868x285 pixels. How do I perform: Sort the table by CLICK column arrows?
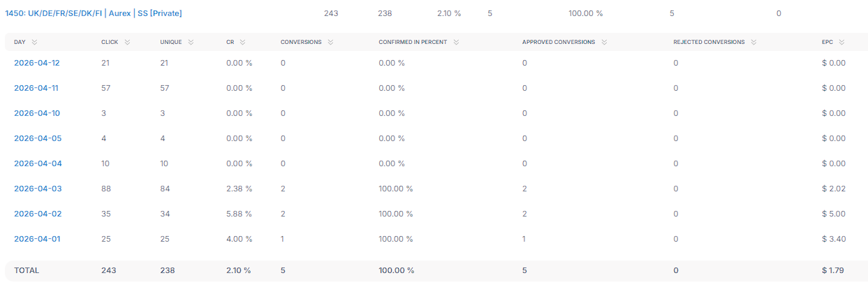(127, 43)
